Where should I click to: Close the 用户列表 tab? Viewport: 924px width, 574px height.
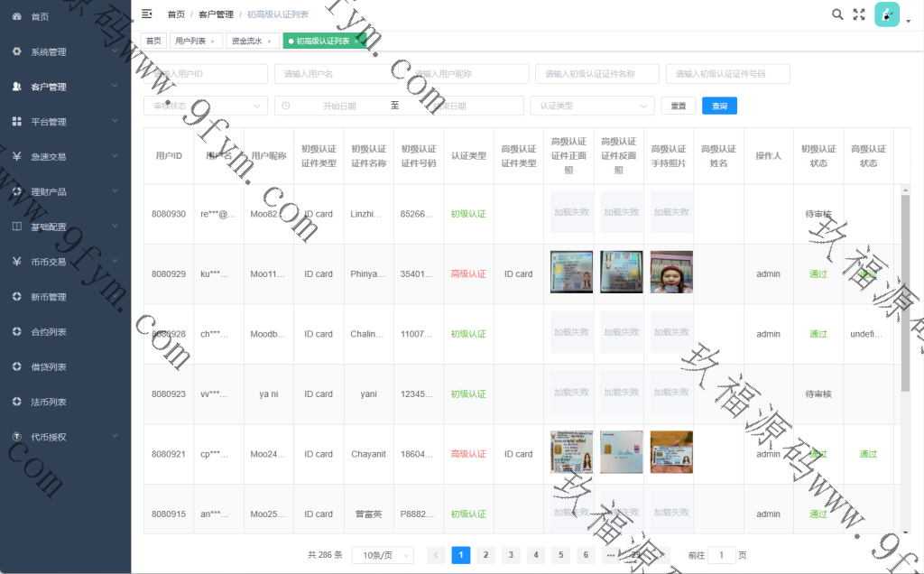pos(212,42)
